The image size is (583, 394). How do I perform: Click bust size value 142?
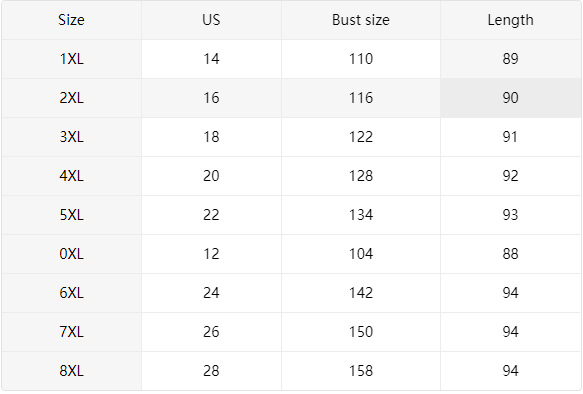tap(361, 293)
